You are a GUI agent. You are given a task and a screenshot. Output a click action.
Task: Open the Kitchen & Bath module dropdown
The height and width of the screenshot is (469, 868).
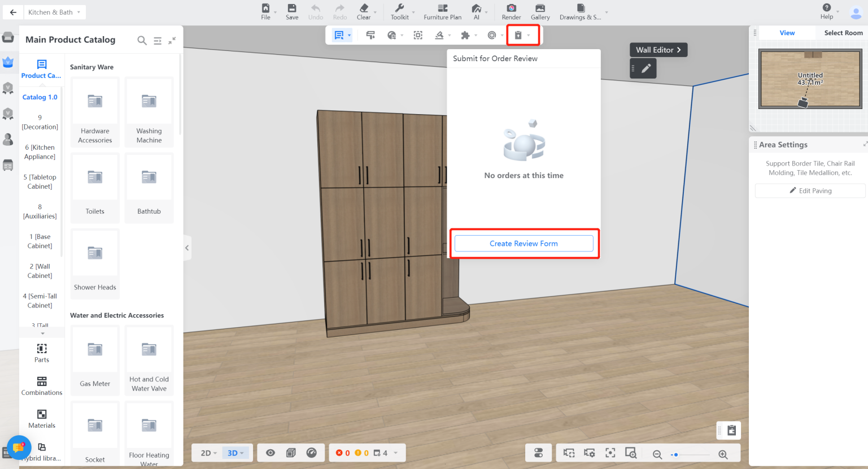[x=54, y=12]
